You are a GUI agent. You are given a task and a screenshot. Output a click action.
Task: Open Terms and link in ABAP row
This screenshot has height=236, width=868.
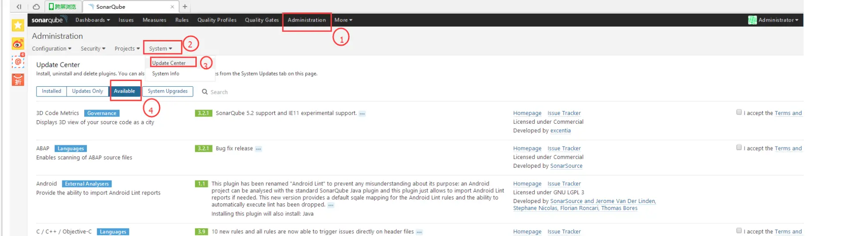click(788, 148)
